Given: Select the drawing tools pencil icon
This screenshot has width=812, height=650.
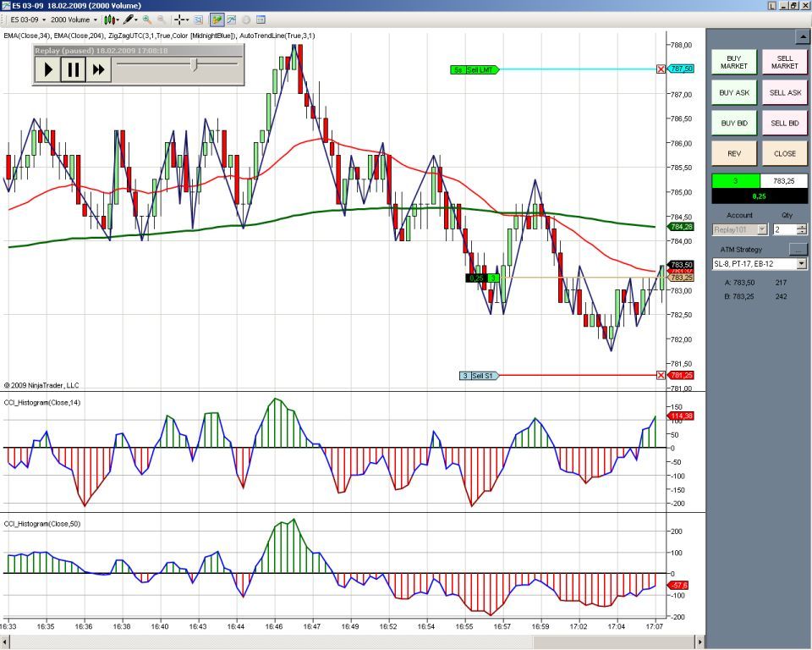Looking at the screenshot, I should 128,19.
